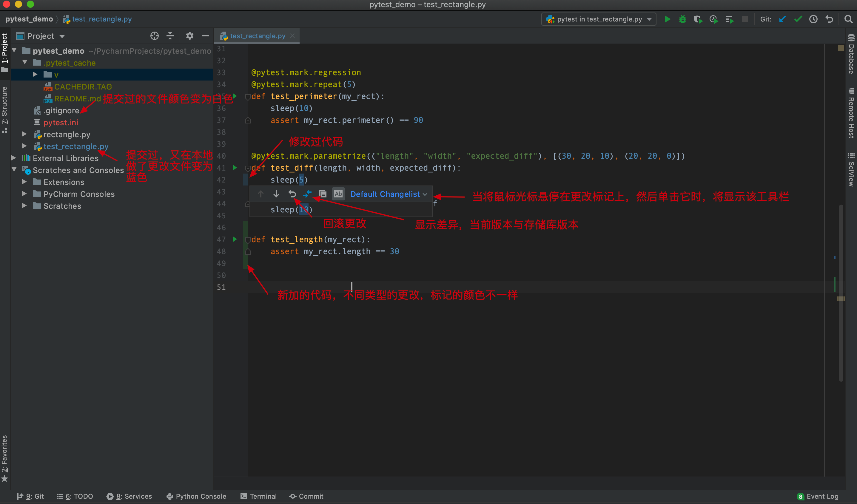The image size is (857, 504).
Task: Expand test_rectangle.py in project tree
Action: coord(24,146)
